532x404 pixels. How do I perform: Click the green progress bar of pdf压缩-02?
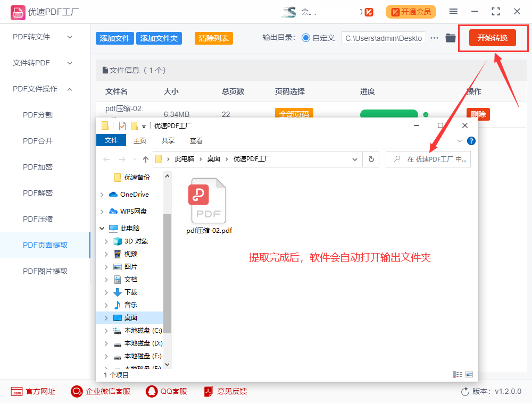click(389, 114)
